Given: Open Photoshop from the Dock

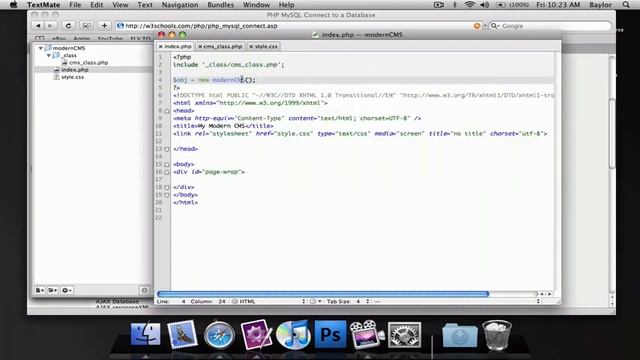Looking at the screenshot, I should click(x=330, y=335).
